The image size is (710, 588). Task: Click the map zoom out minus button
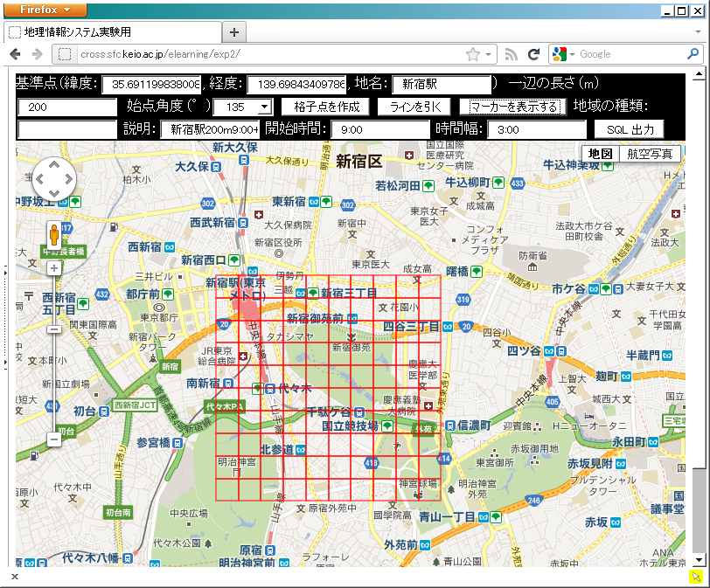pos(54,439)
